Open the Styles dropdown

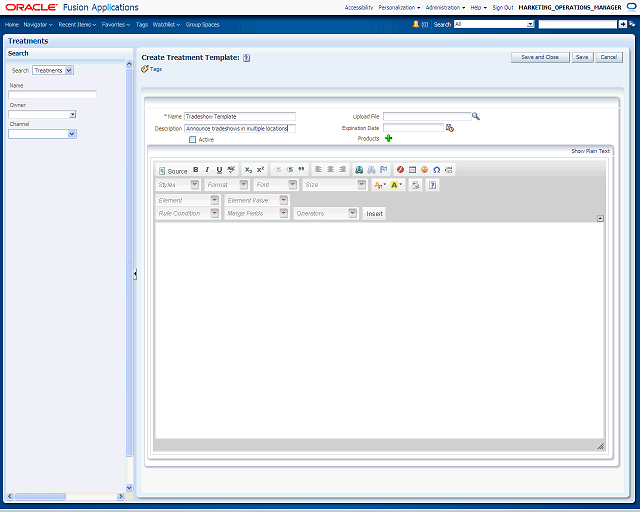(178, 185)
